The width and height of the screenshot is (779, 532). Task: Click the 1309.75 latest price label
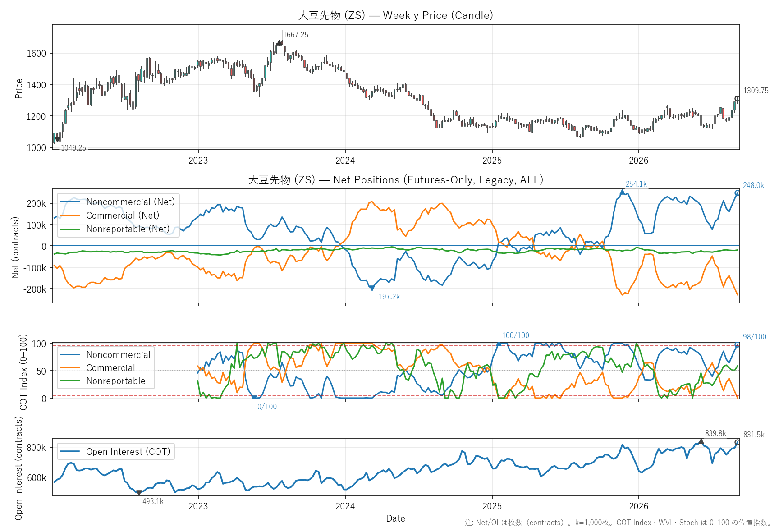point(756,91)
